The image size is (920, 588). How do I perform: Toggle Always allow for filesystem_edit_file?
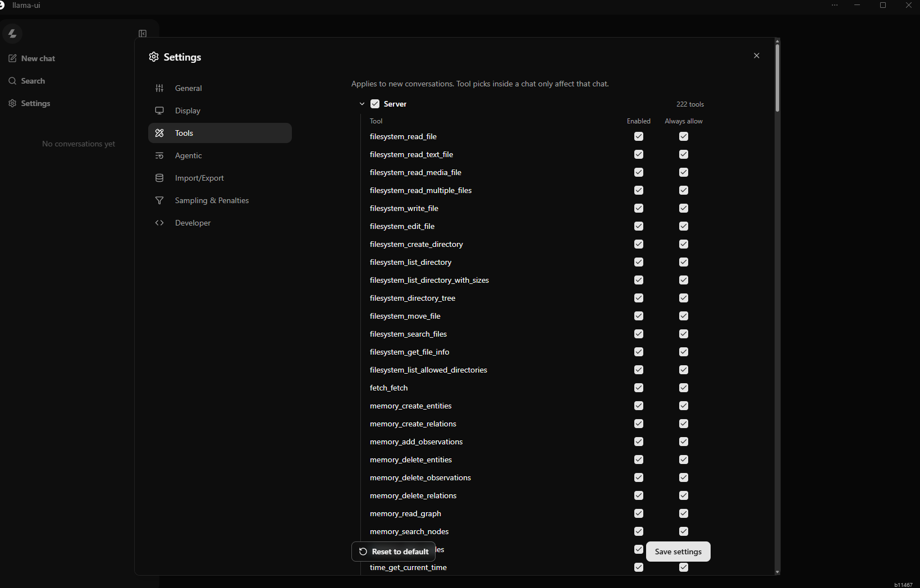(684, 226)
